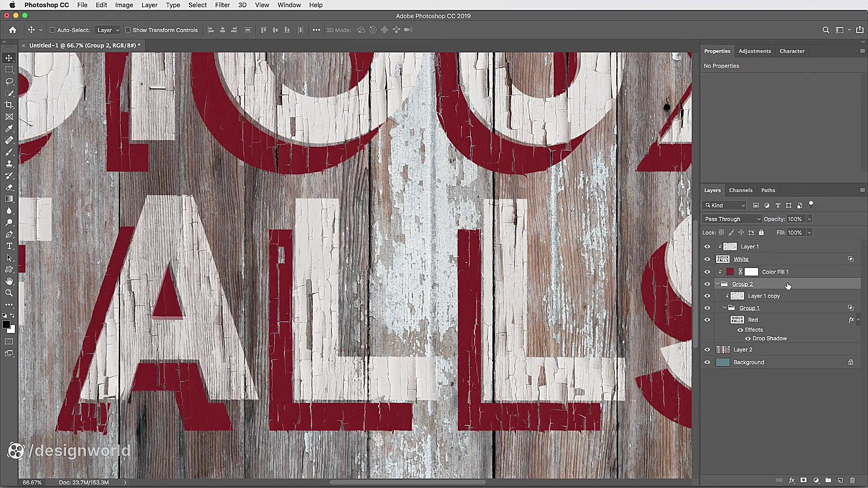Hide the White layer visibility
868x488 pixels.
tap(708, 259)
